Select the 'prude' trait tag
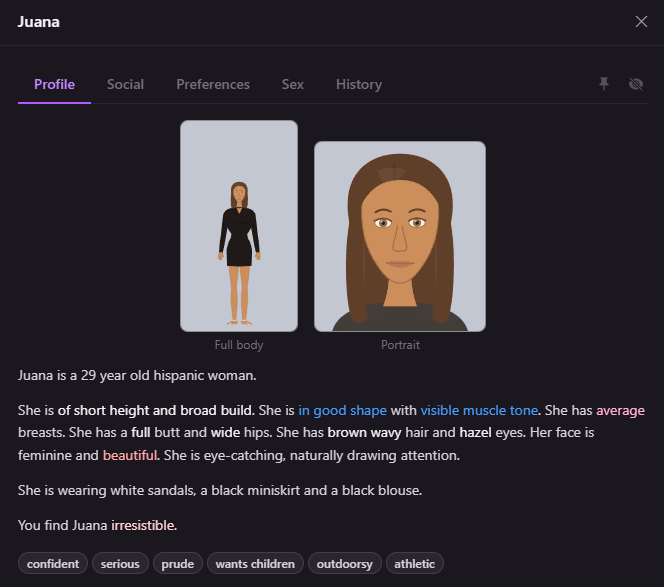Image resolution: width=664 pixels, height=587 pixels. pos(178,564)
